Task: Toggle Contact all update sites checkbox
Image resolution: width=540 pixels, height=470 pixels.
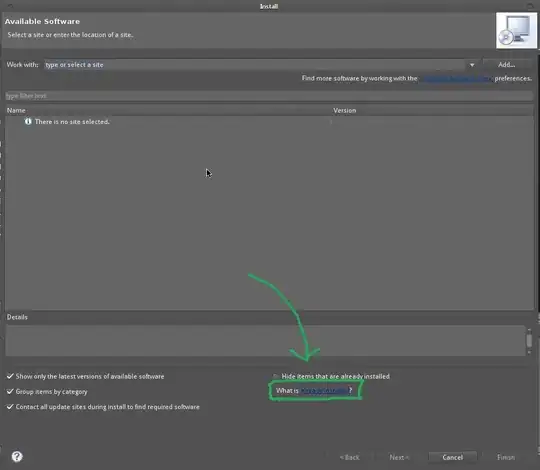Action: coord(10,407)
